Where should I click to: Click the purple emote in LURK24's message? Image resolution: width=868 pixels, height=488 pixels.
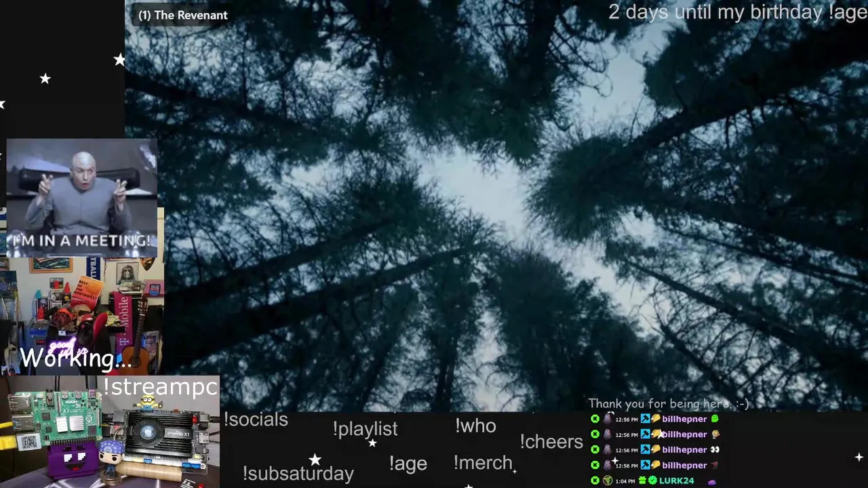pos(712,482)
